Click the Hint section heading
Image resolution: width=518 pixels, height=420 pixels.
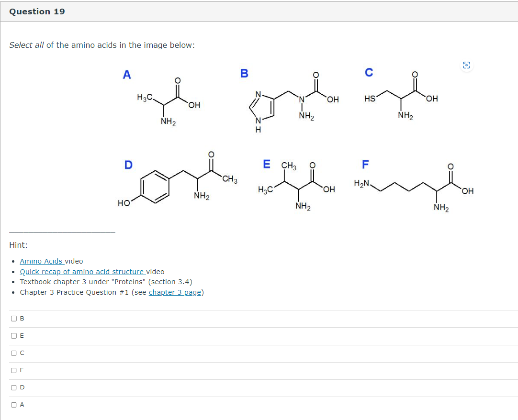17,244
